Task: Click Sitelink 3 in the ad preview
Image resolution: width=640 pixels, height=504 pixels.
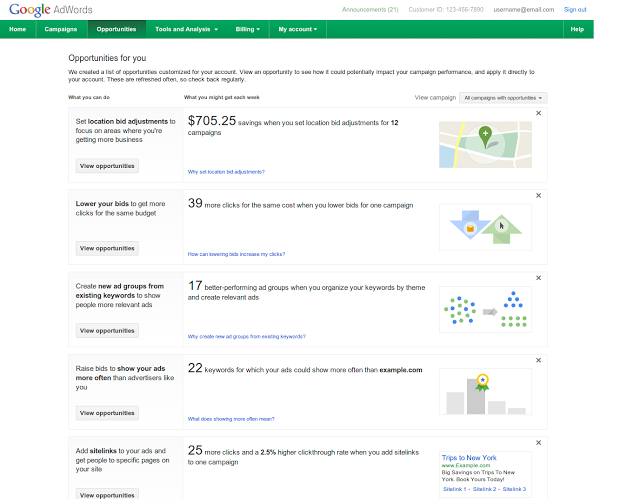Action: 514,489
